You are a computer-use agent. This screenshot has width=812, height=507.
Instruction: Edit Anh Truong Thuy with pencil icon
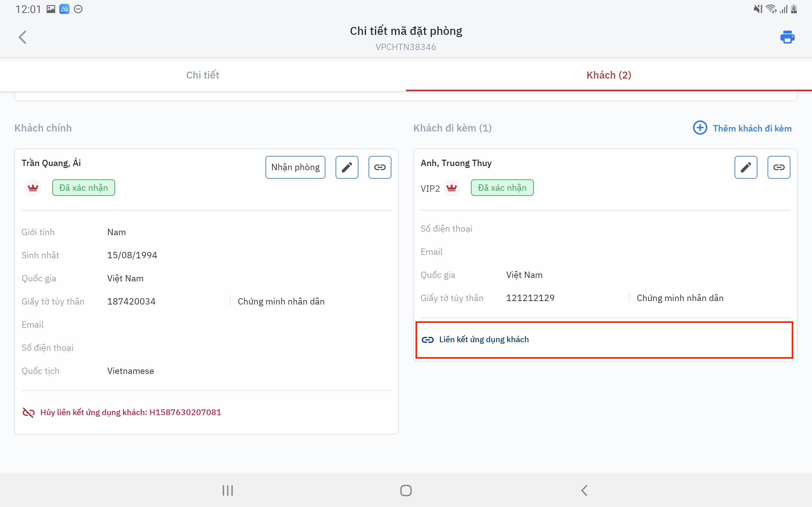[x=746, y=167]
